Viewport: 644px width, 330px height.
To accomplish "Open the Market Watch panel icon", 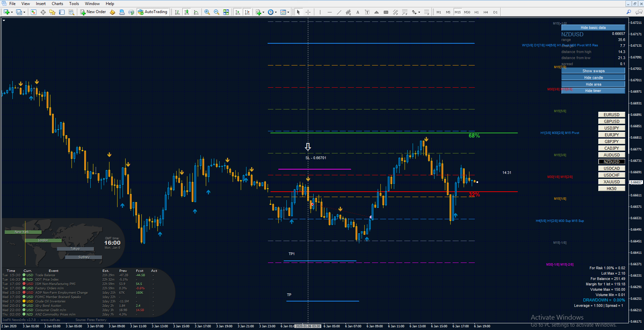I will click(x=34, y=12).
